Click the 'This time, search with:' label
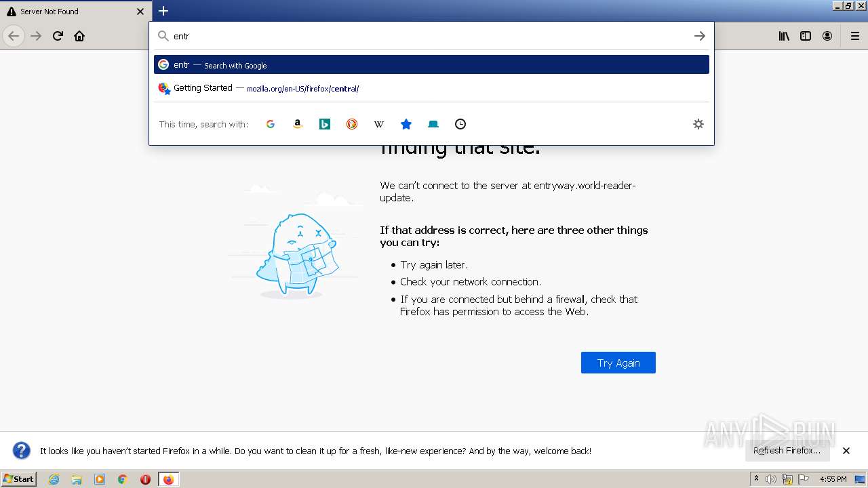 203,124
